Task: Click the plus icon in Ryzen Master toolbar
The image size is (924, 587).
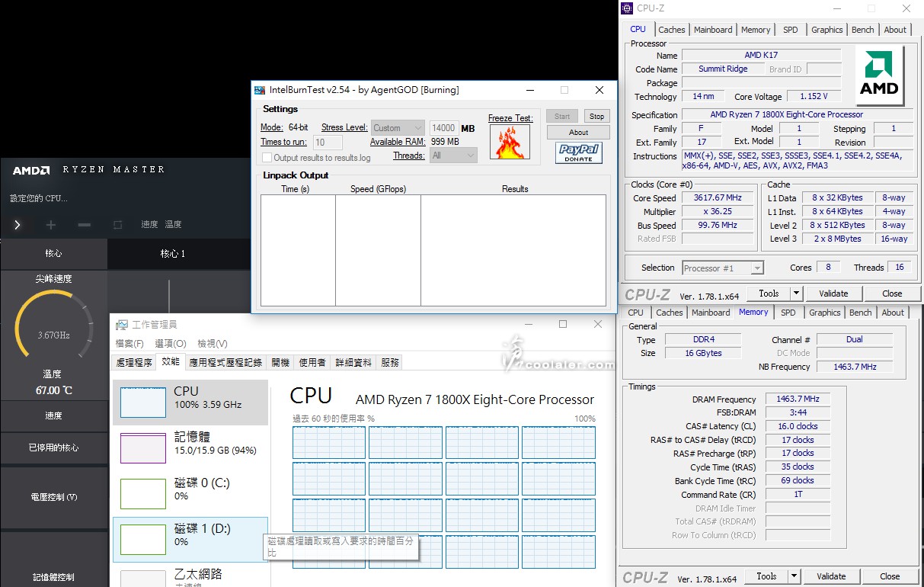Action: pos(51,225)
